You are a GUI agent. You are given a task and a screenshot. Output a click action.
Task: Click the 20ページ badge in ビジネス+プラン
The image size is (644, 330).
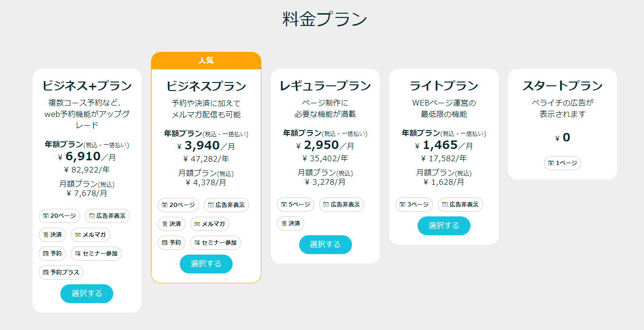[59, 216]
